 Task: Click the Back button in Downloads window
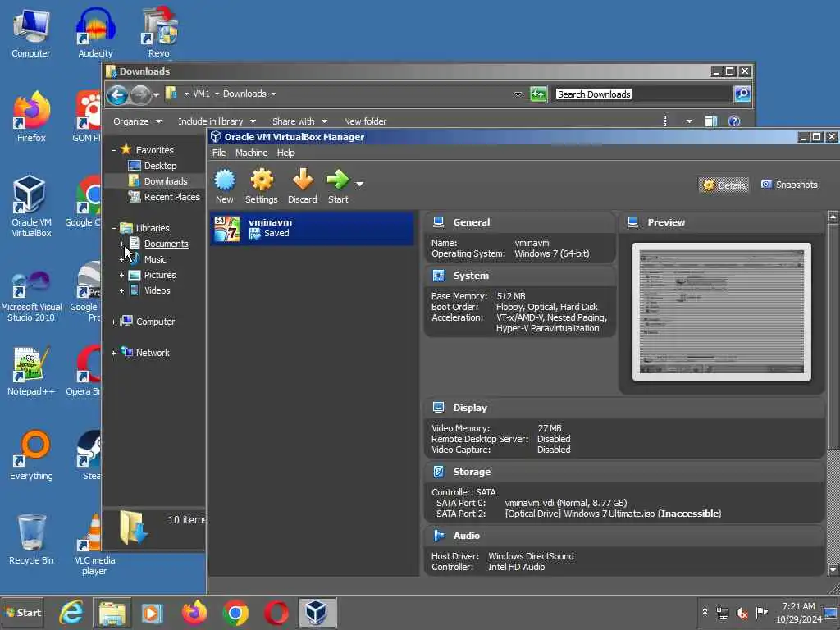click(x=117, y=95)
